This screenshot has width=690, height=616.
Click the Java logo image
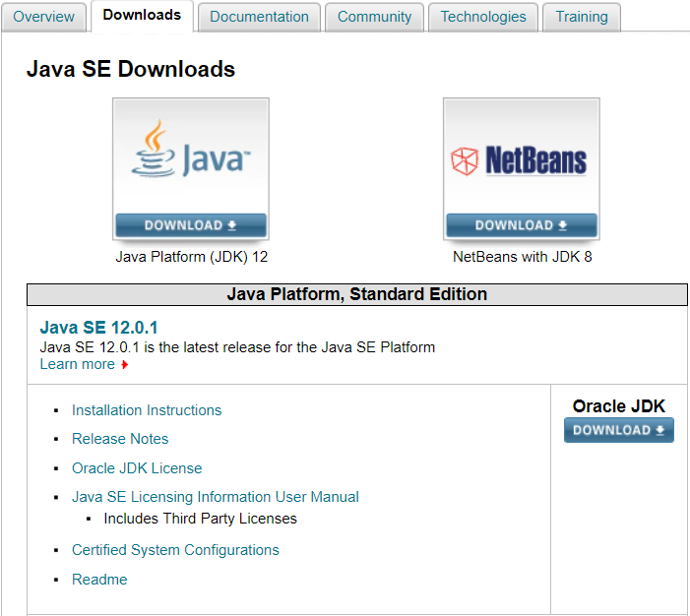[191, 150]
